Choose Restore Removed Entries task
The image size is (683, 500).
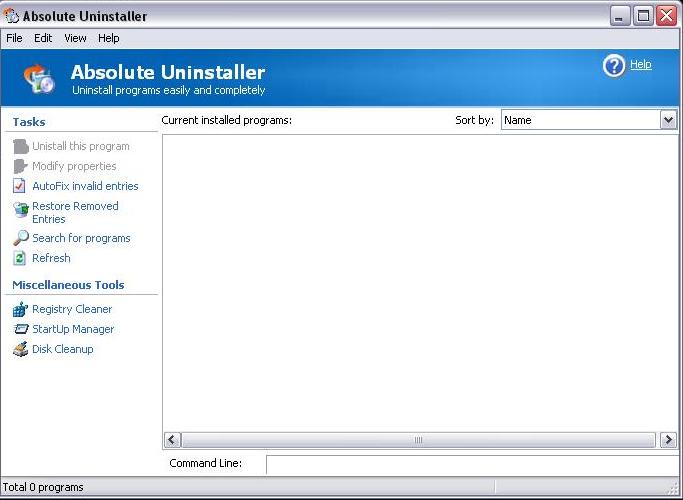(75, 213)
